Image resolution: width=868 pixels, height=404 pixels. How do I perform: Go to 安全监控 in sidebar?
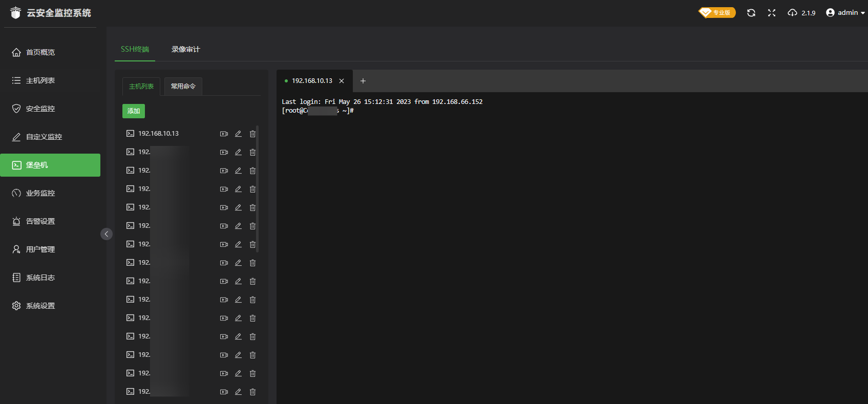tap(40, 109)
